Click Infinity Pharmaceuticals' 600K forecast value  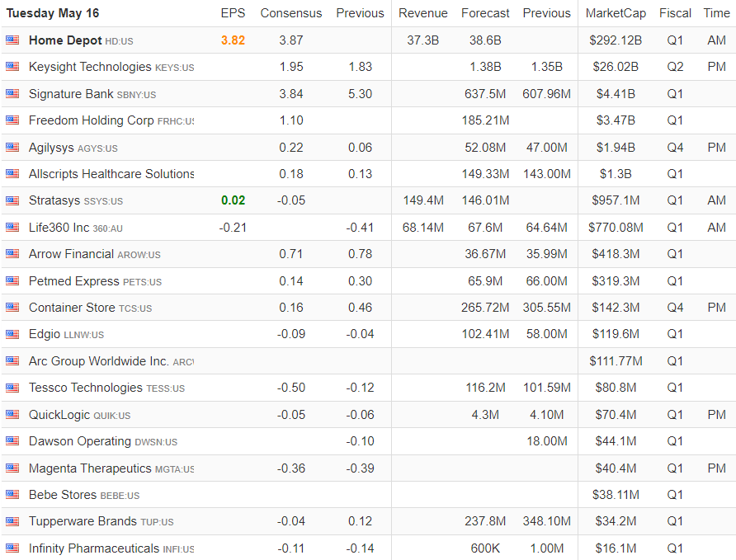tap(485, 548)
